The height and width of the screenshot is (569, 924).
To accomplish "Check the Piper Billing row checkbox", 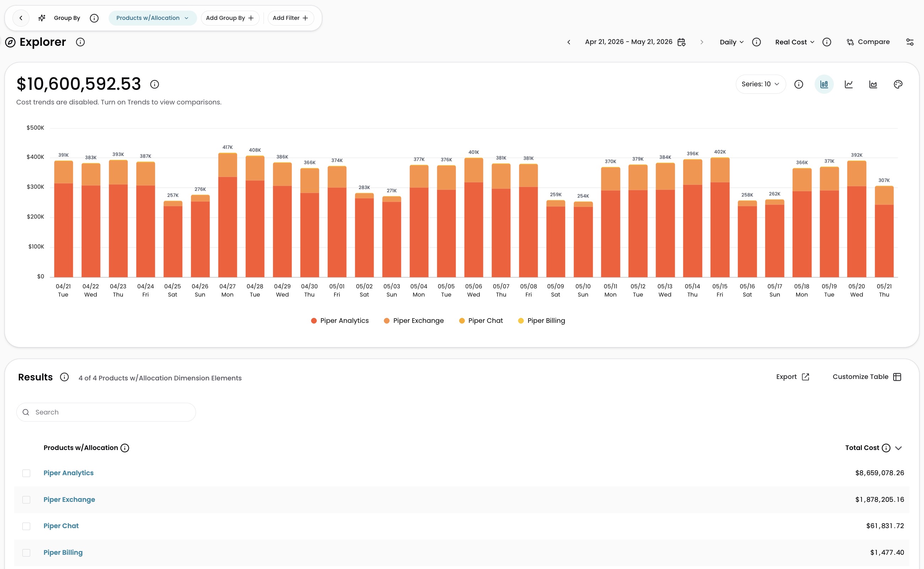I will coord(26,553).
